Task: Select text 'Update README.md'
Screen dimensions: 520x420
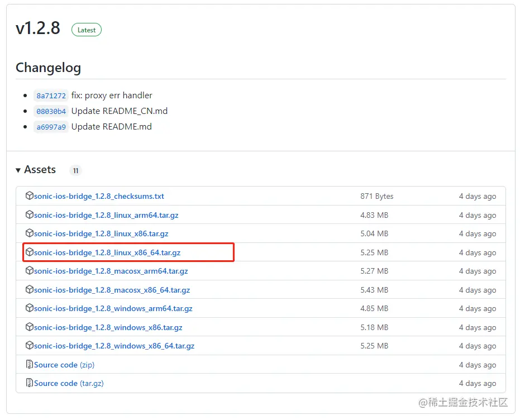Action: click(x=112, y=127)
